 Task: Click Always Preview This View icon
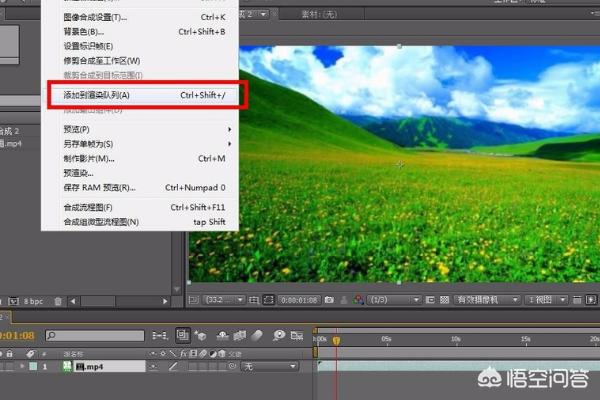[194, 300]
